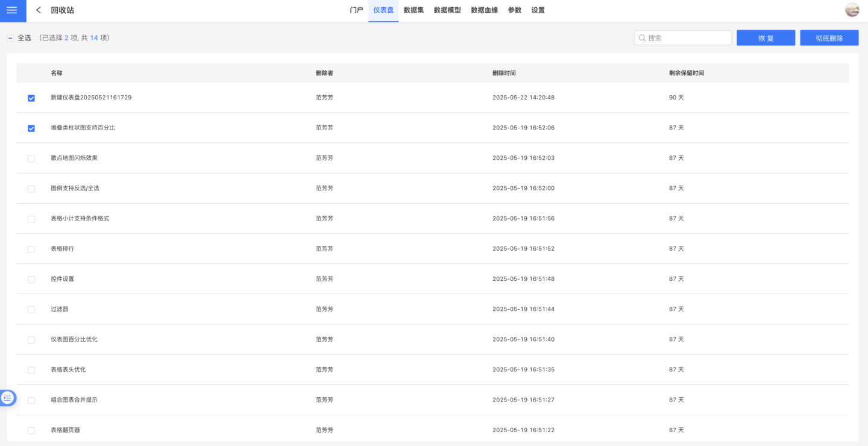
Task: Uncheck 新建仪表盘20250521161729 checkbox
Action: click(x=31, y=98)
